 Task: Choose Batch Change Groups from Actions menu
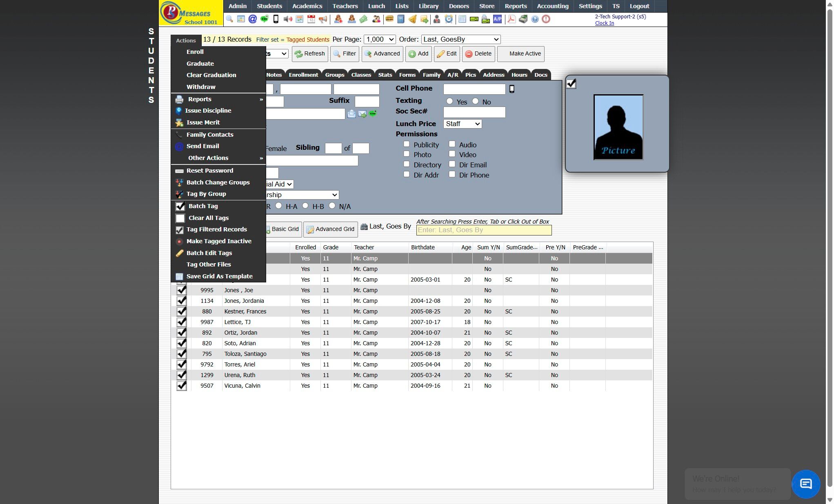(218, 182)
